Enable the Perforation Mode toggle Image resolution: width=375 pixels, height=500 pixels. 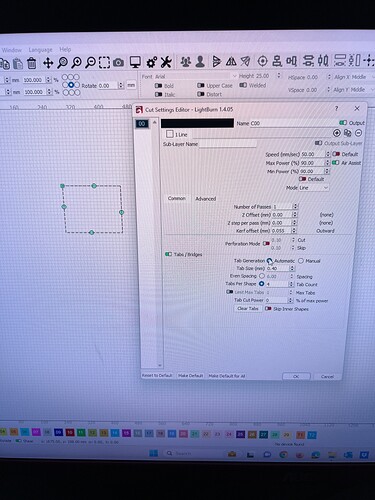coord(266,243)
